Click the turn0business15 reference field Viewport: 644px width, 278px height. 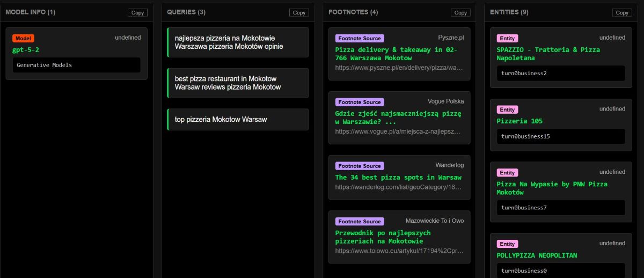click(x=561, y=136)
